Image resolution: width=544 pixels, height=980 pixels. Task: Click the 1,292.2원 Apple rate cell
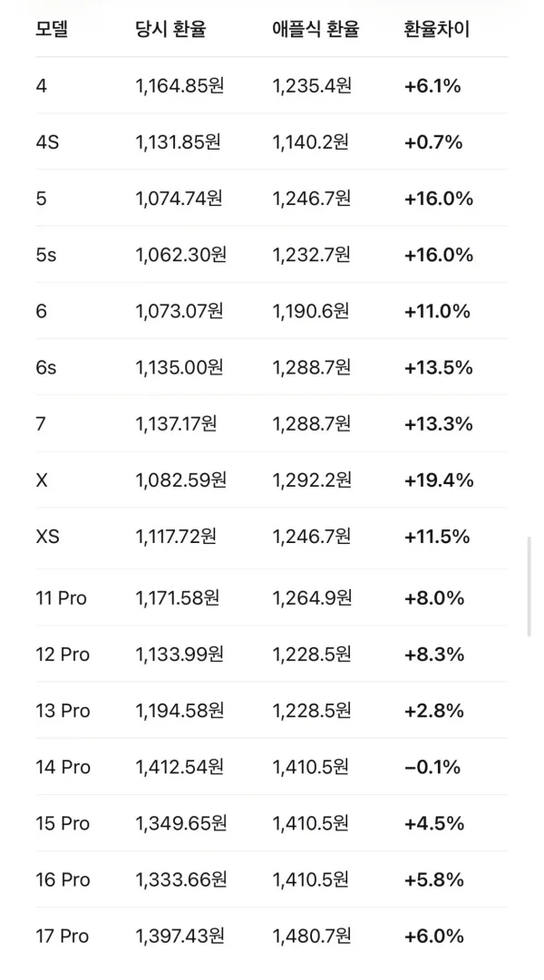(311, 480)
